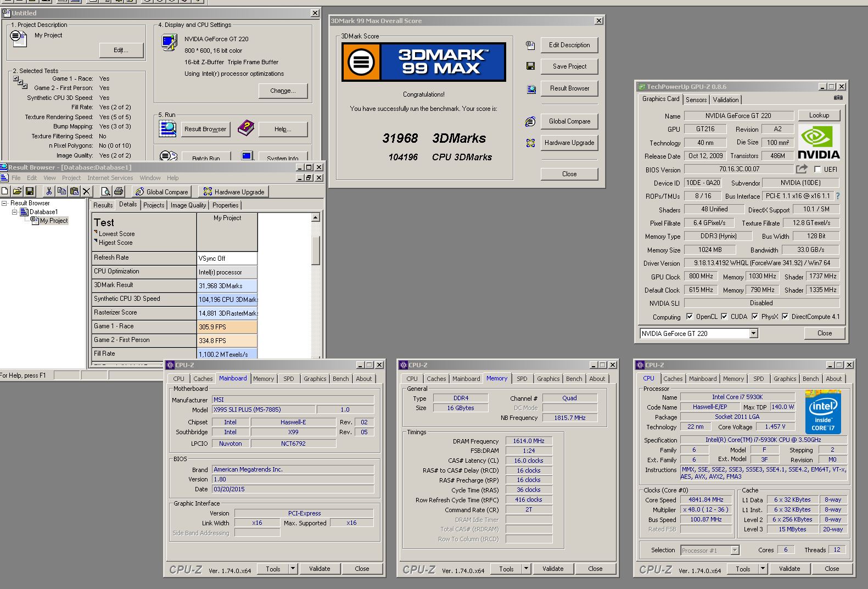Click the Details pane scroll up arrow
The image size is (868, 589).
tap(316, 218)
